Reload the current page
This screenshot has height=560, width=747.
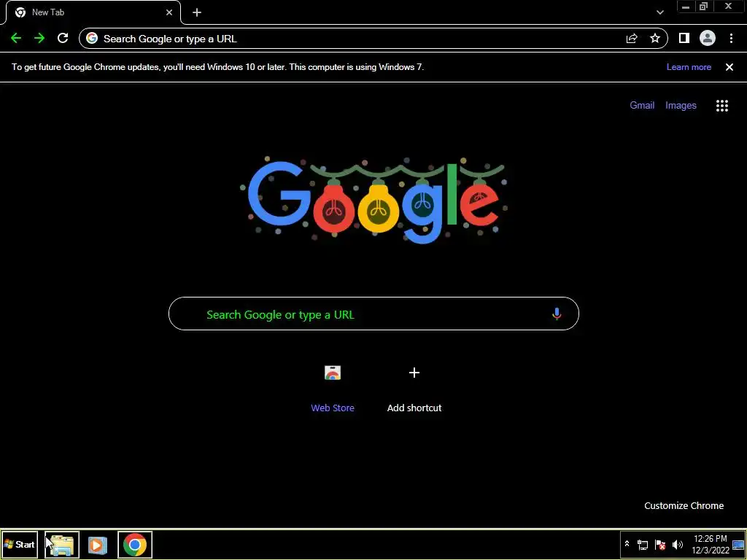click(63, 39)
